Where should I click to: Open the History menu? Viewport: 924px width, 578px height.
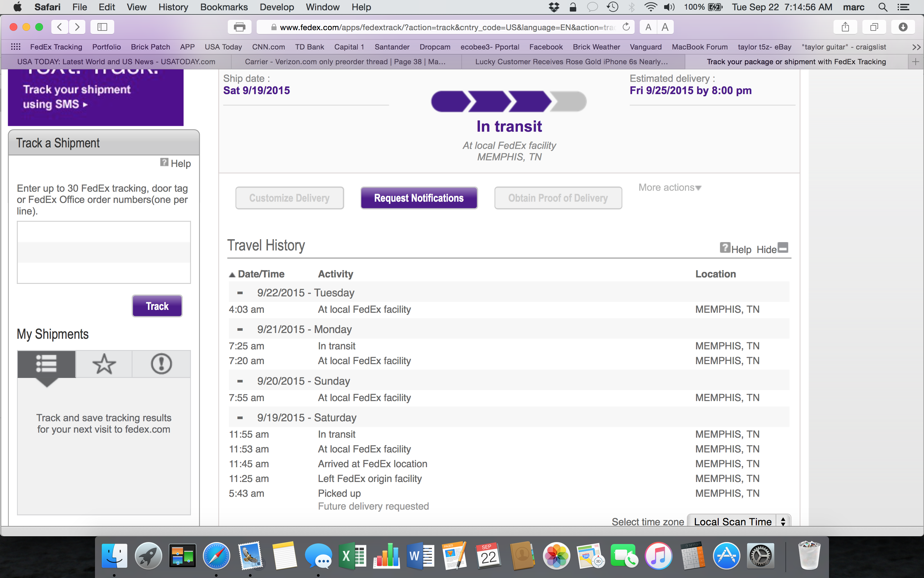(173, 7)
